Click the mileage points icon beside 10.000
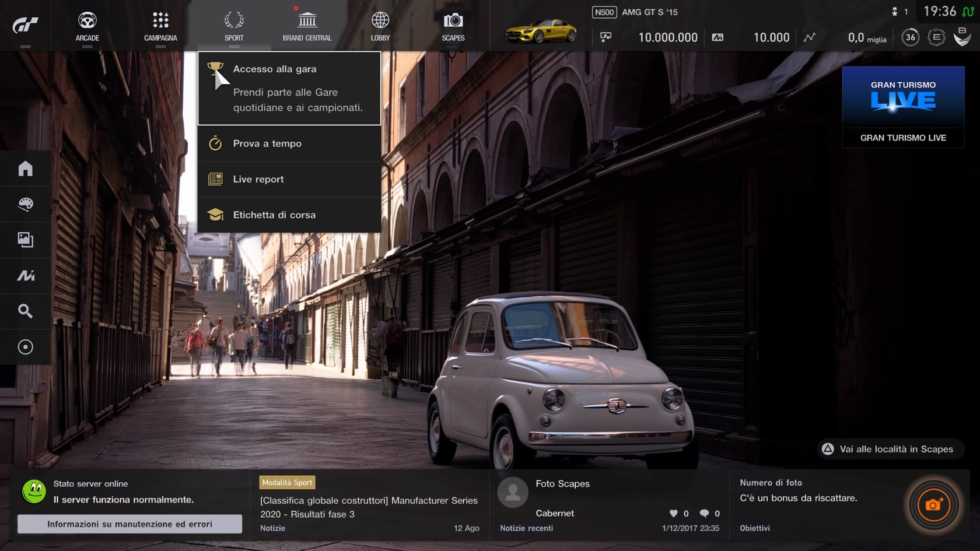The width and height of the screenshot is (980, 551). [717, 37]
